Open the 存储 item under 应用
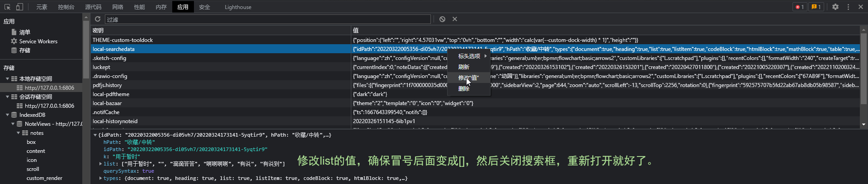Image resolution: width=868 pixels, height=184 pixels. click(x=24, y=50)
